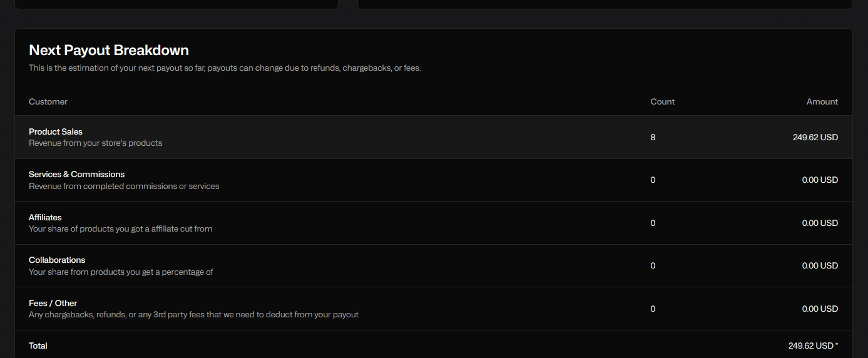Viewport: 868px width, 358px height.
Task: Open the Collaborations row
Action: point(434,266)
